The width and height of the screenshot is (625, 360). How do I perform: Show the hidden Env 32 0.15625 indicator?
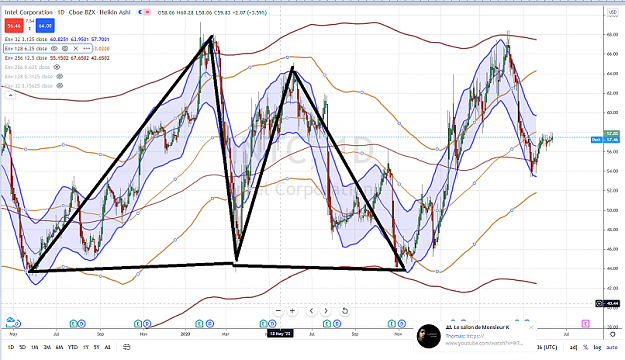click(59, 85)
